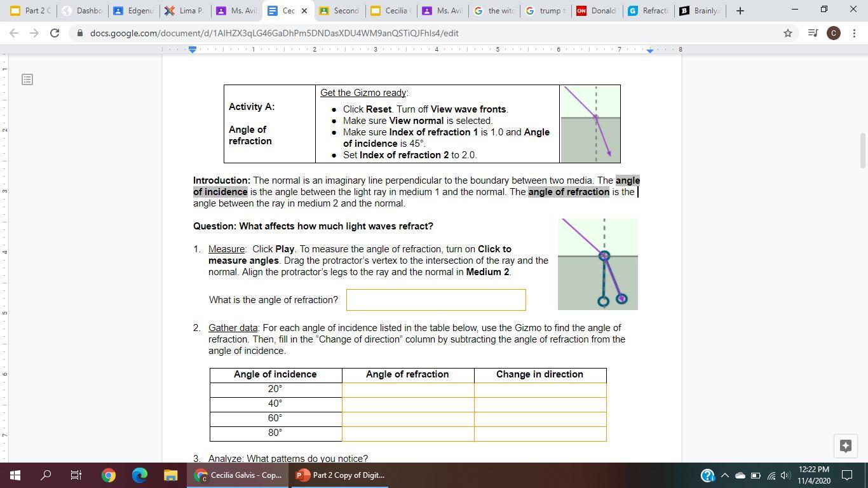Screen dimensions: 868x488
Task: Launch Microsoft Edge from the taskbar
Action: coord(140,475)
